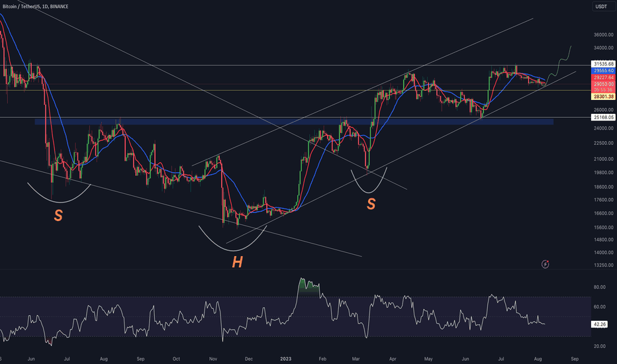The width and height of the screenshot is (617, 364).
Task: Select the right shoulder S label
Action: click(371, 204)
